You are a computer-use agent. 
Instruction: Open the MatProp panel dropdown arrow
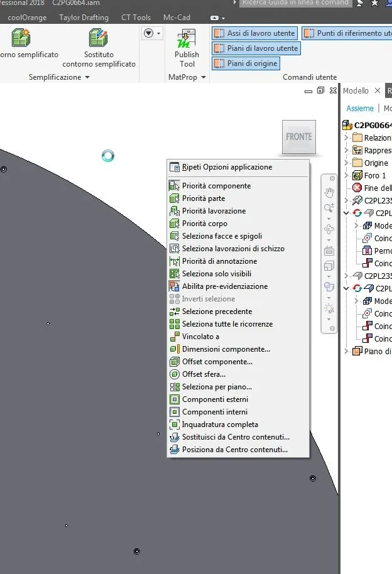point(204,77)
